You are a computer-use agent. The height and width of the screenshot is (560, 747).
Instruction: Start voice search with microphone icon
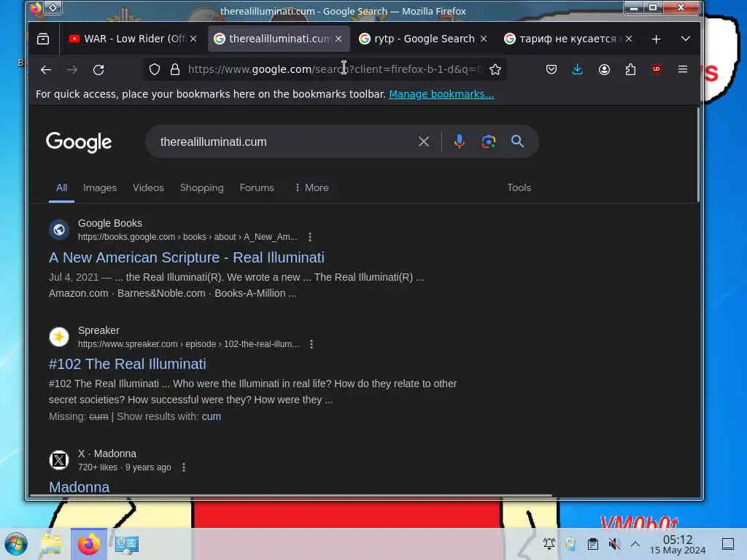coord(460,141)
